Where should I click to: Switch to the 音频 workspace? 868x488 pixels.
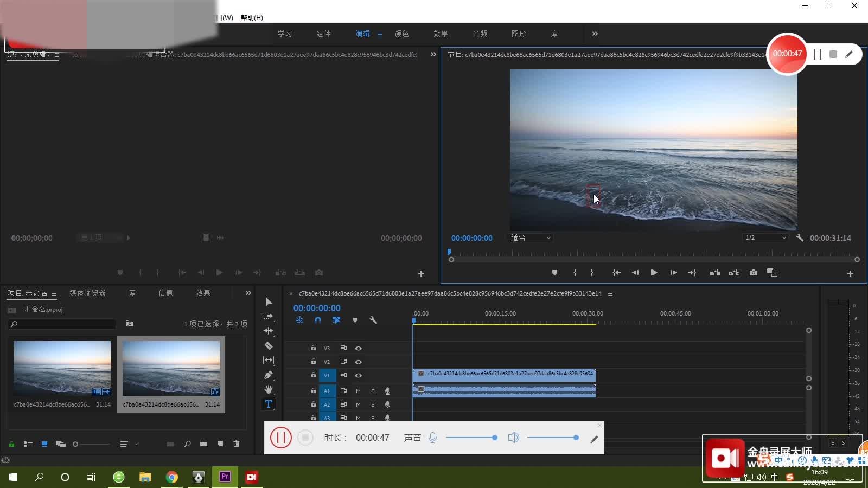[480, 34]
